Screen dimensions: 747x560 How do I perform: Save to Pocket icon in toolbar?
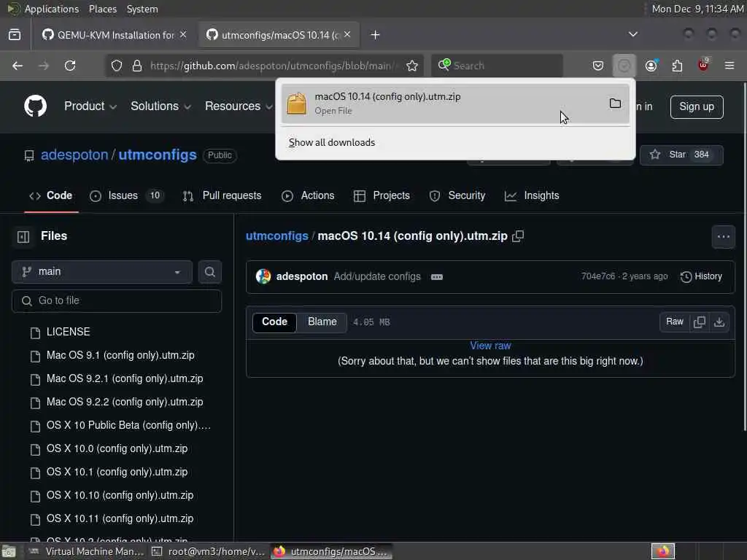coord(598,66)
